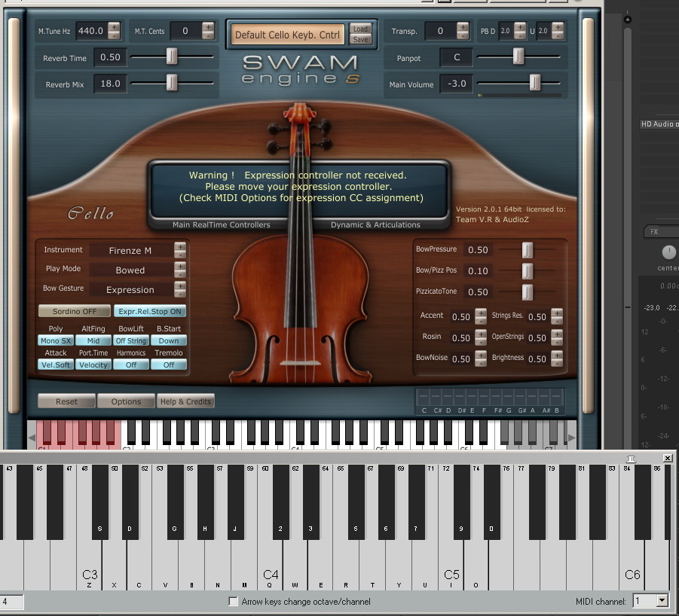Click the BowPressure slider handle

pyautogui.click(x=528, y=249)
